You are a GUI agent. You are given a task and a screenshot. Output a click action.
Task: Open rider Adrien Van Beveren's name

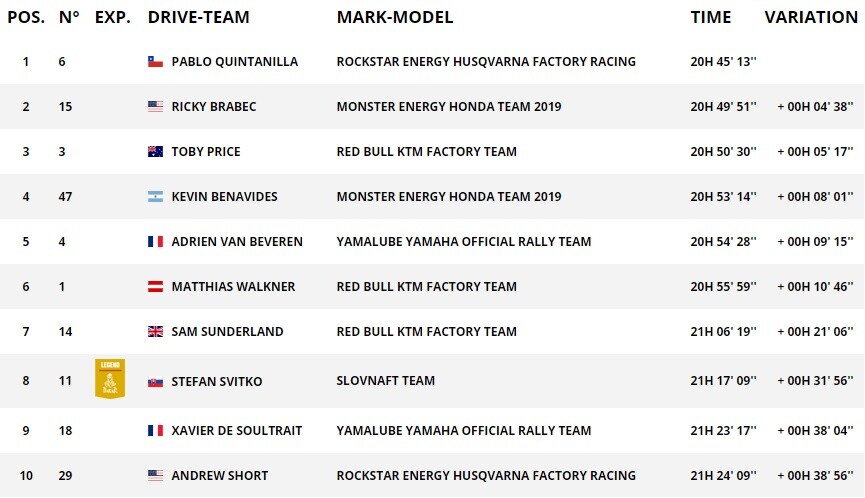pos(237,242)
